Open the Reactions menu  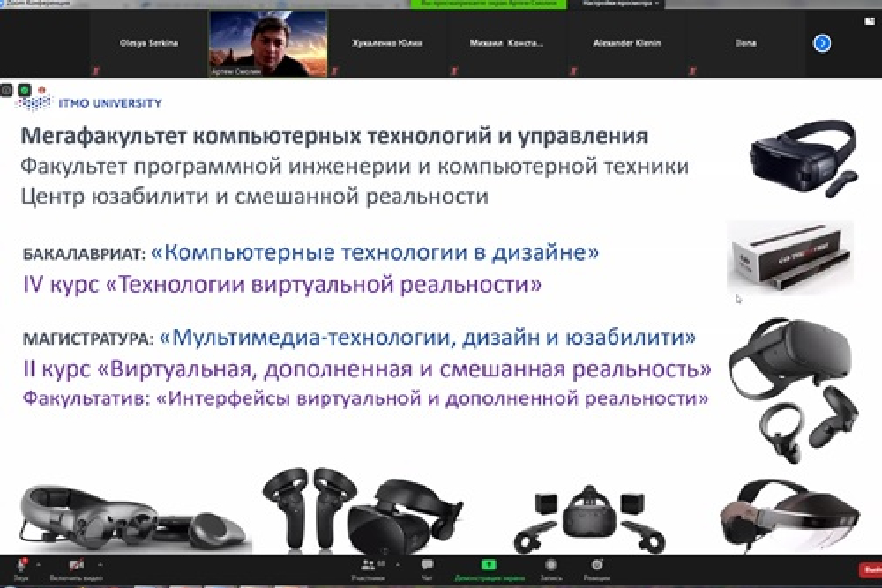[597, 565]
